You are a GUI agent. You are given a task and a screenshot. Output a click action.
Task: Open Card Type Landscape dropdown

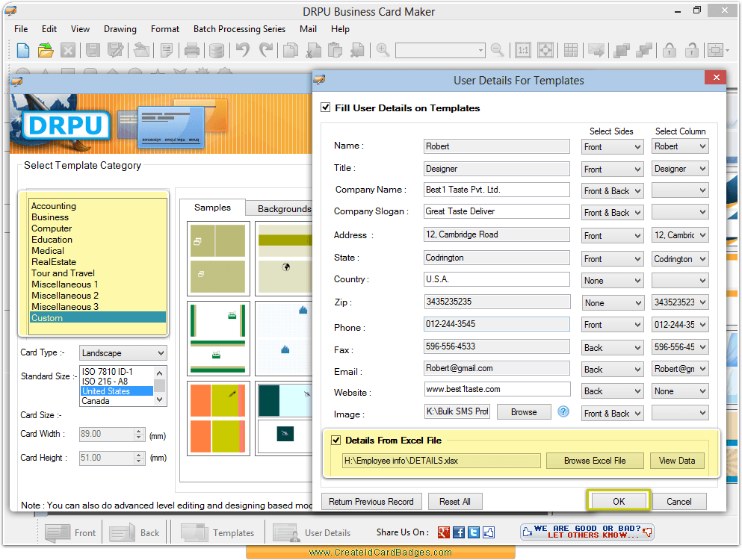tap(123, 353)
